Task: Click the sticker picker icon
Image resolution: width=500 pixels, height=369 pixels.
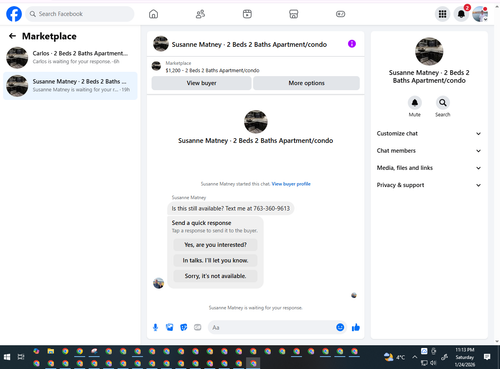Action: 184,327
